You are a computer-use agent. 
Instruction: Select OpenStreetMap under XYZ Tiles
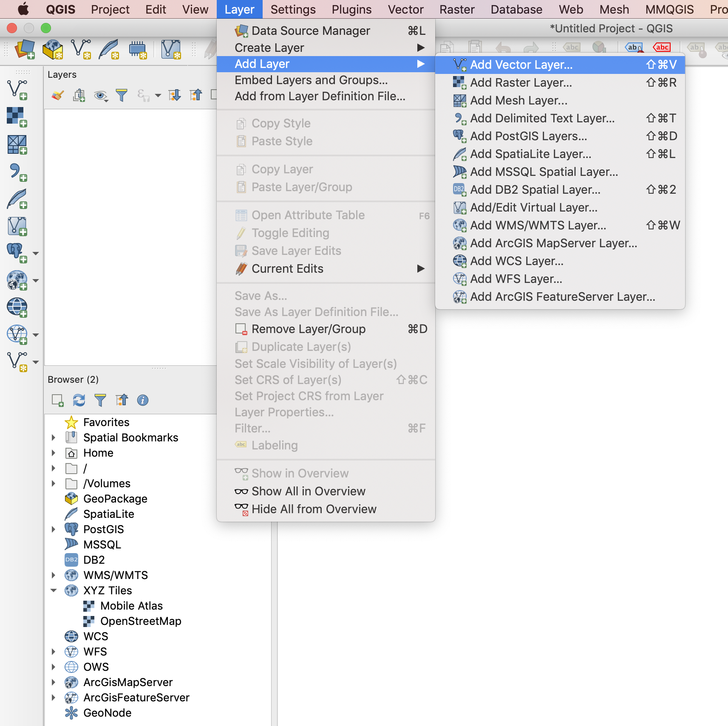(141, 621)
